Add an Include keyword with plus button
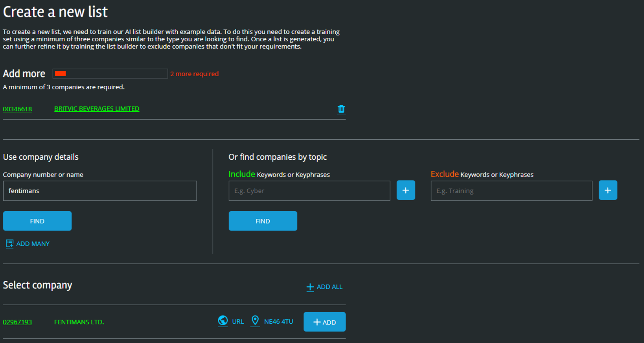The height and width of the screenshot is (343, 644). tap(406, 190)
